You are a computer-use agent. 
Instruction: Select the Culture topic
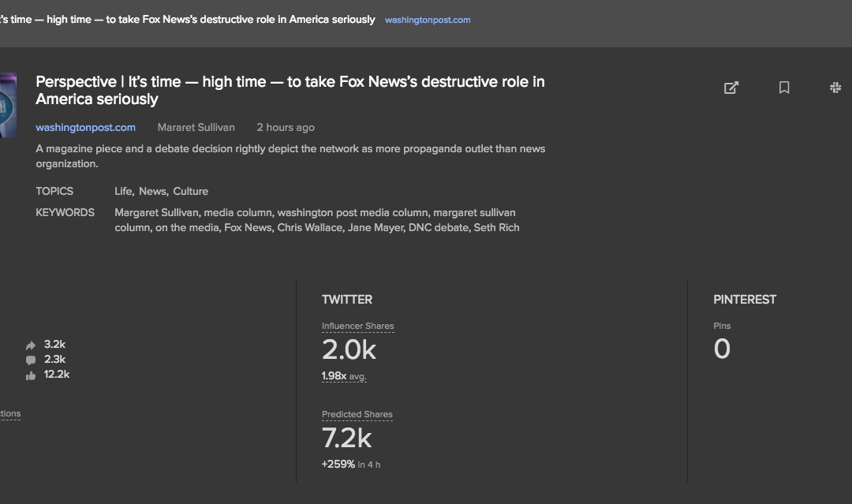[x=191, y=192]
